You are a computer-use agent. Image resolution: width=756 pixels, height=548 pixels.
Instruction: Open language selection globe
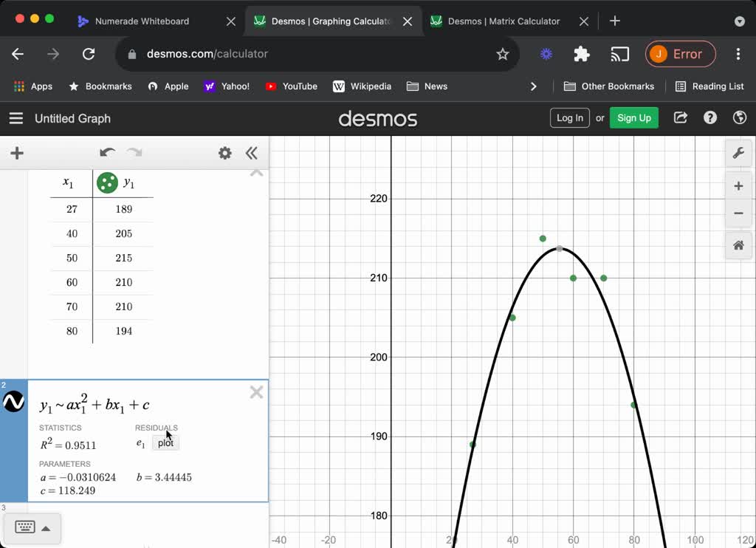[x=739, y=117]
